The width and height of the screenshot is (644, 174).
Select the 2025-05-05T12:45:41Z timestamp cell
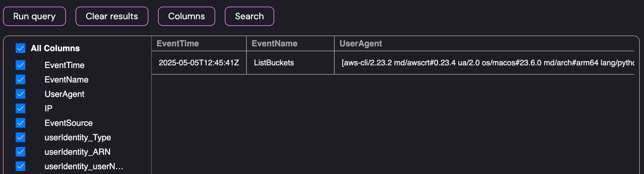point(199,63)
